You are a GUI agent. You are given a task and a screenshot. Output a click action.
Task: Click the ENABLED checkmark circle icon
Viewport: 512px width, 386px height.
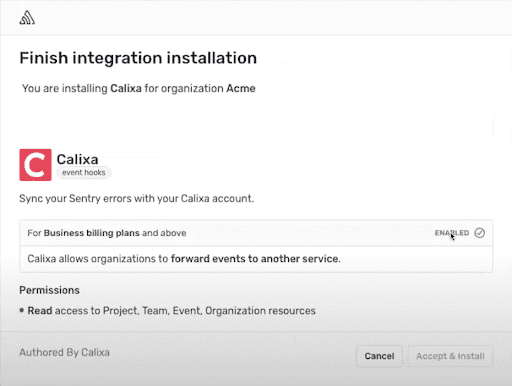tap(480, 233)
